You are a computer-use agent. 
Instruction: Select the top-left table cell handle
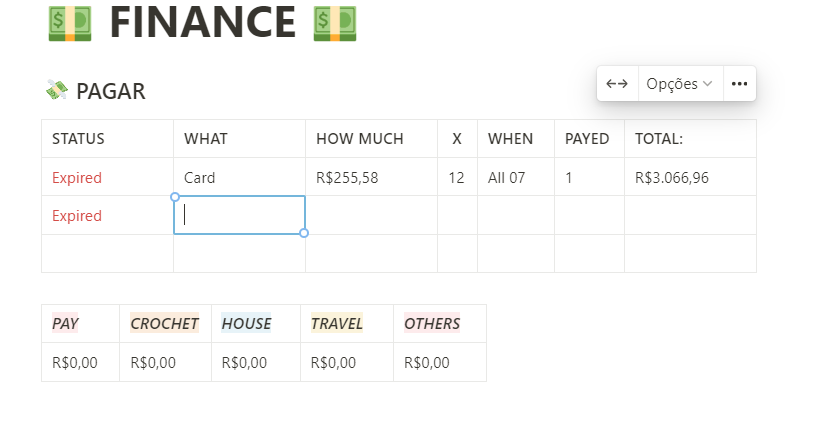(174, 196)
